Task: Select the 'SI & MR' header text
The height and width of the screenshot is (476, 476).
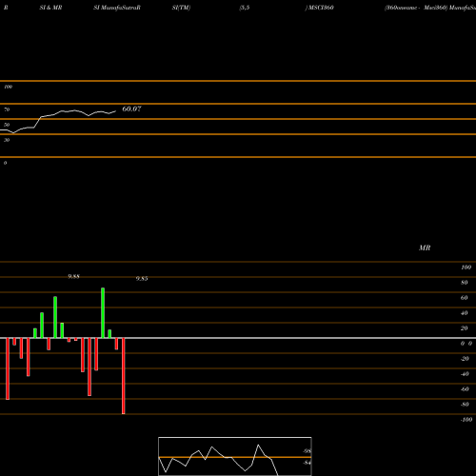Action: coord(50,8)
